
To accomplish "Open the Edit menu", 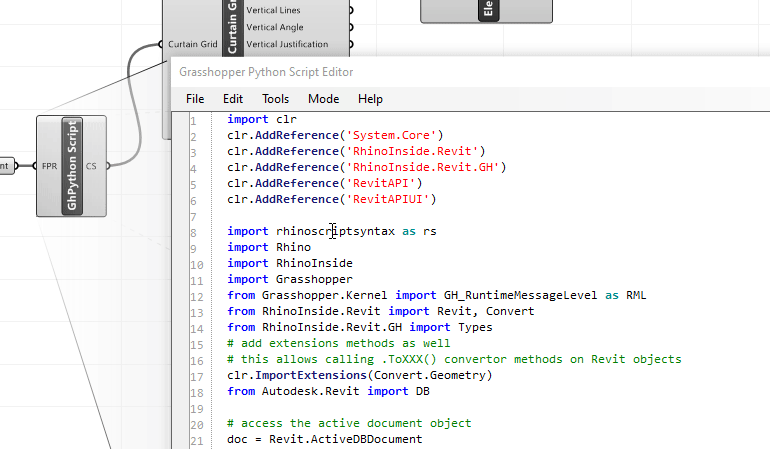I will tap(233, 99).
